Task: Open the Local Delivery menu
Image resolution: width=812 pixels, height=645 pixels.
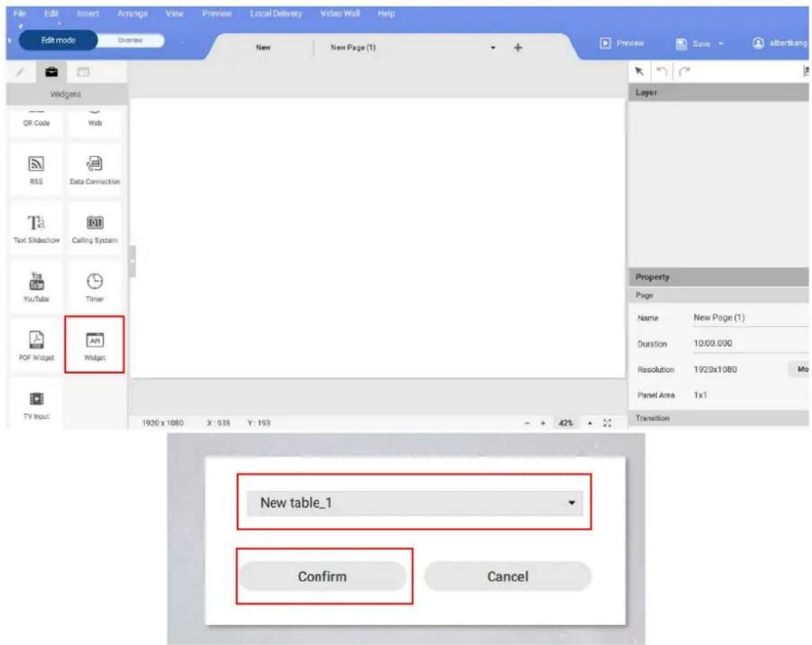Action: pos(276,13)
